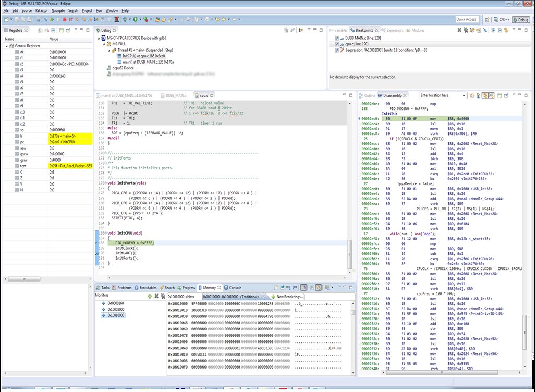Switch to the Variables tab
The image size is (535, 392).
tap(338, 30)
